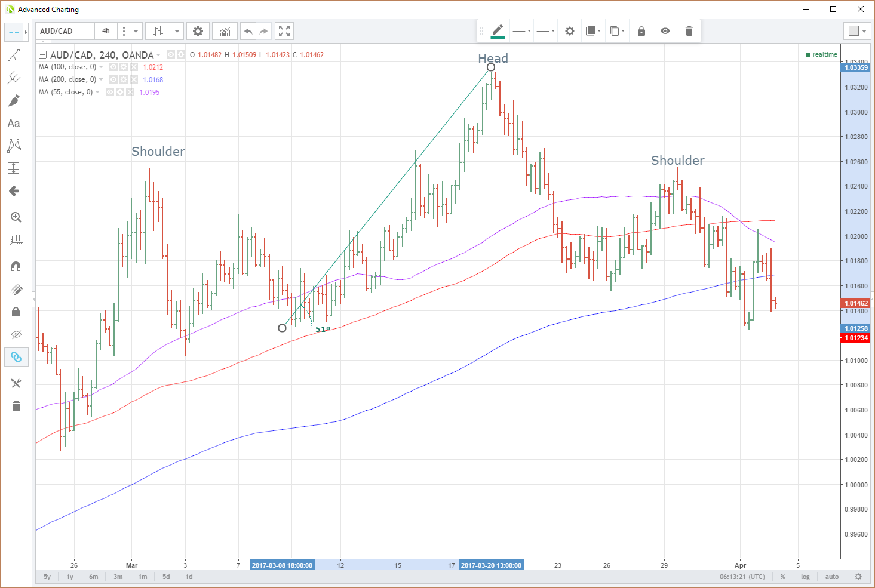Toggle stay in drawing mode
The width and height of the screenshot is (875, 588).
point(16,290)
